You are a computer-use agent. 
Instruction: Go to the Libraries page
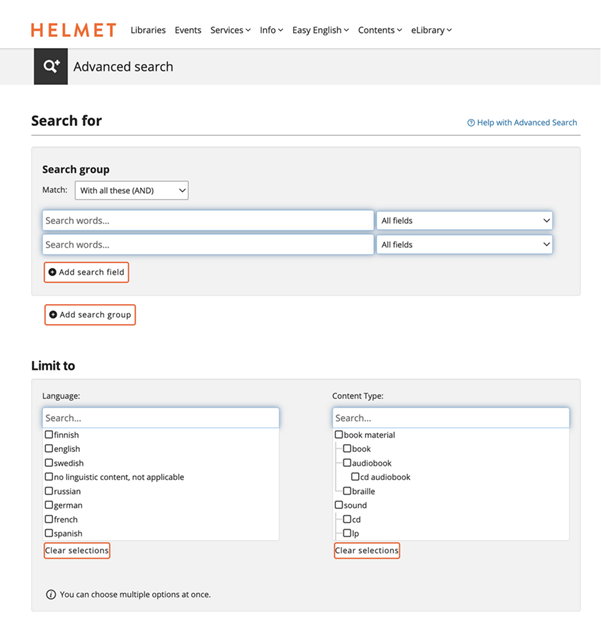pyautogui.click(x=148, y=30)
